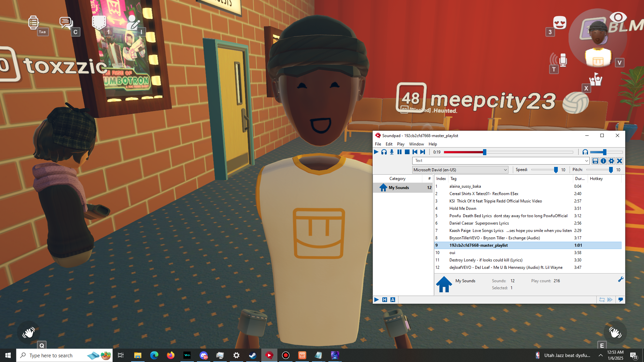Click the blue info icon
644x362 pixels.
603,161
